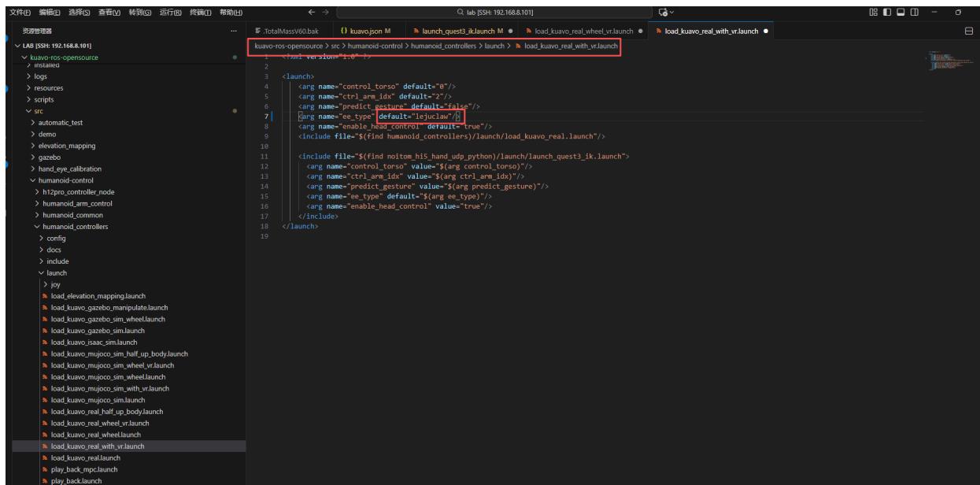This screenshot has width=980, height=485.
Task: Click the split editor icon right of tabs
Action: (x=969, y=31)
